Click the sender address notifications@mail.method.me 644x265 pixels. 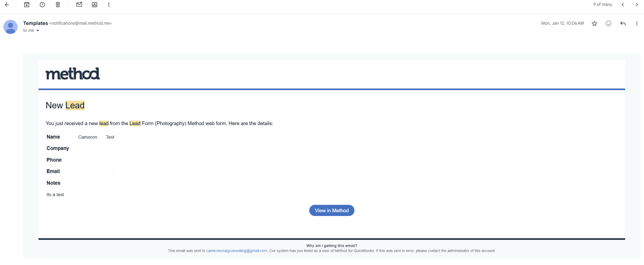pyautogui.click(x=80, y=23)
